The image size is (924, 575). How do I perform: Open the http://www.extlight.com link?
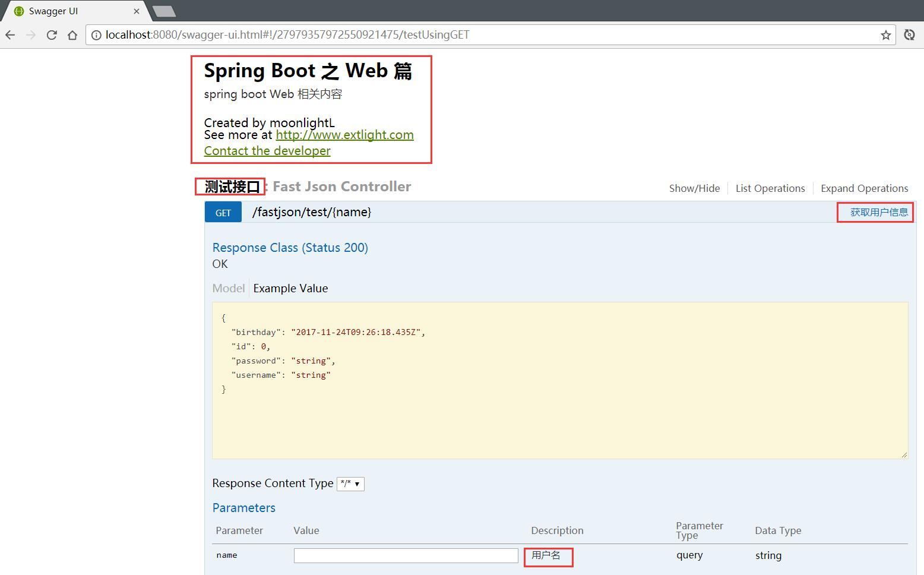coord(344,135)
